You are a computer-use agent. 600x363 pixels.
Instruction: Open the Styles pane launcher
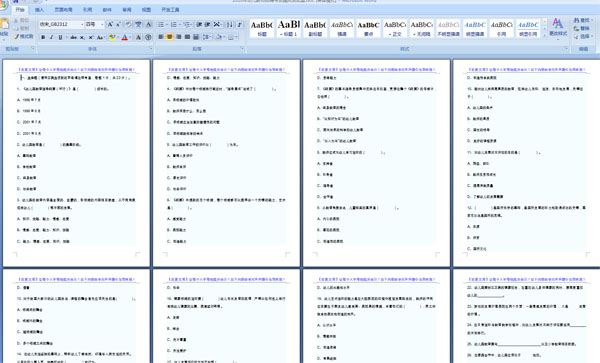(x=566, y=49)
